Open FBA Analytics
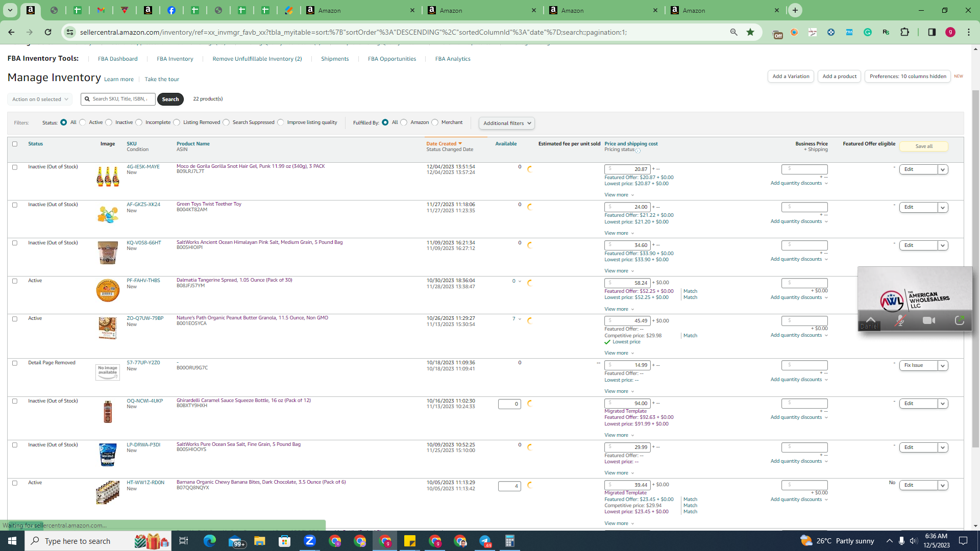The image size is (980, 551). pos(453,59)
